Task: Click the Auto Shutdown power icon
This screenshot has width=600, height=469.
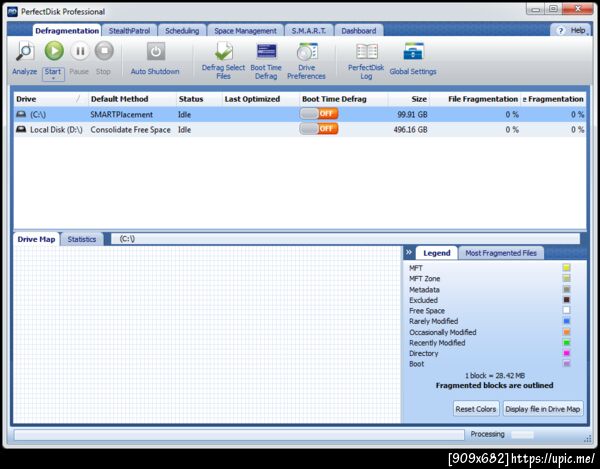Action: 156,51
